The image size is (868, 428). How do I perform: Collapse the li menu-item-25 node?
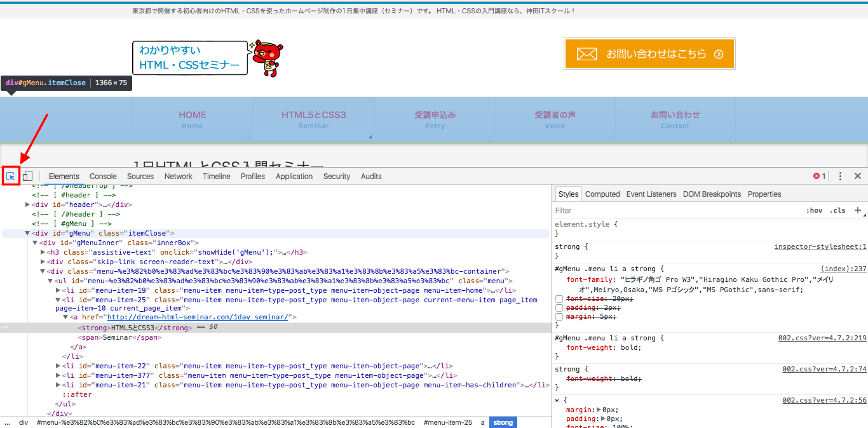[58, 300]
